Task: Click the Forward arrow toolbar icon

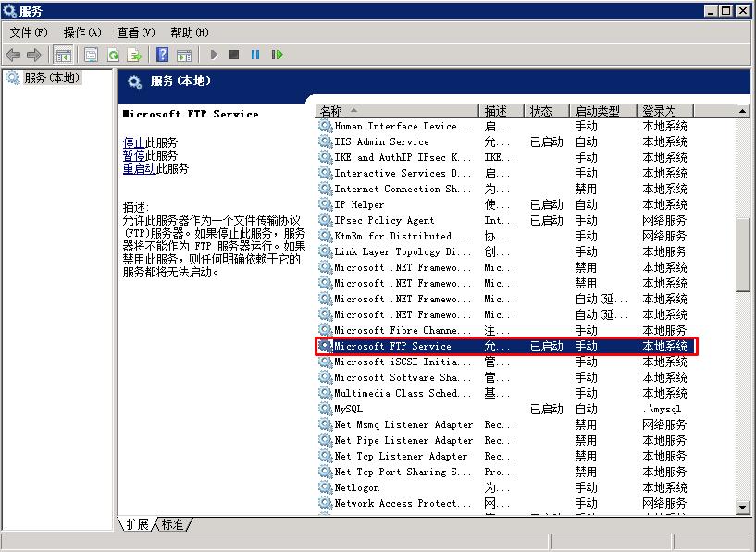Action: [33, 55]
